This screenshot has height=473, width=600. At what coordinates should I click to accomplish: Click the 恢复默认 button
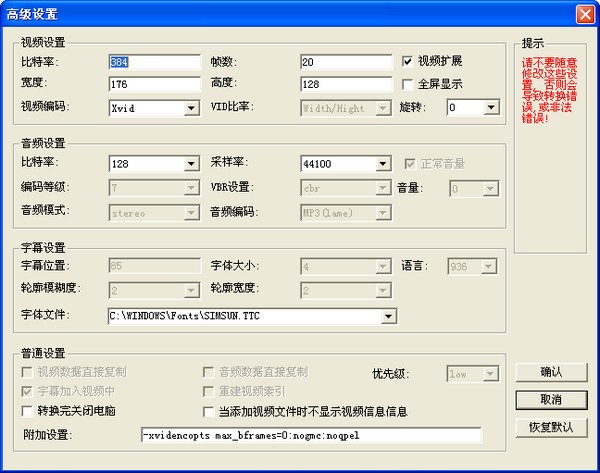(x=551, y=427)
